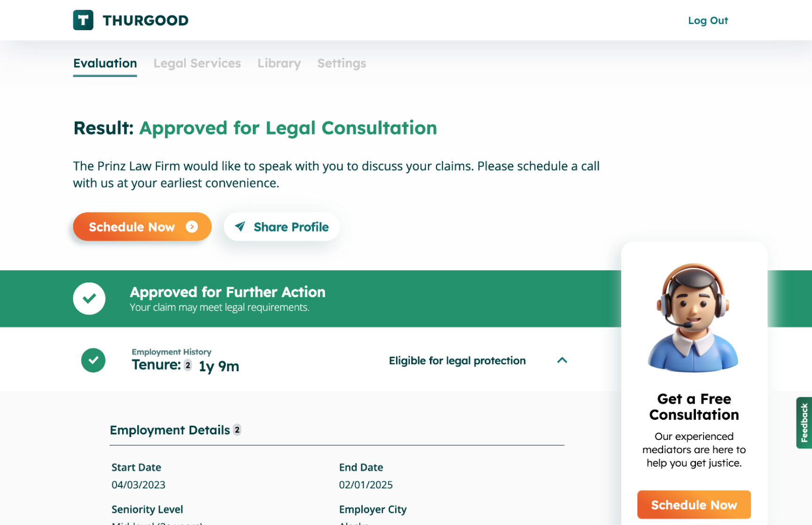Click the Employment Details info badge
This screenshot has width=812, height=525.
pos(237,430)
